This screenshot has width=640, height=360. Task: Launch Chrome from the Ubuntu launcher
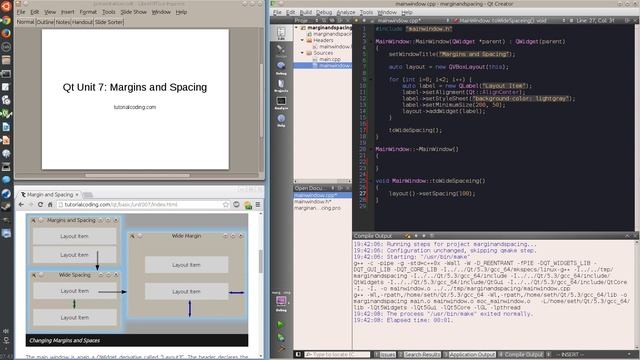coord(6,20)
